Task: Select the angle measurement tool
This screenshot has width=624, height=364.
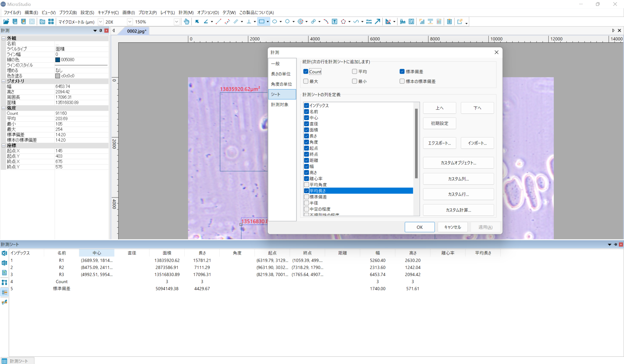Action: pyautogui.click(x=206, y=22)
